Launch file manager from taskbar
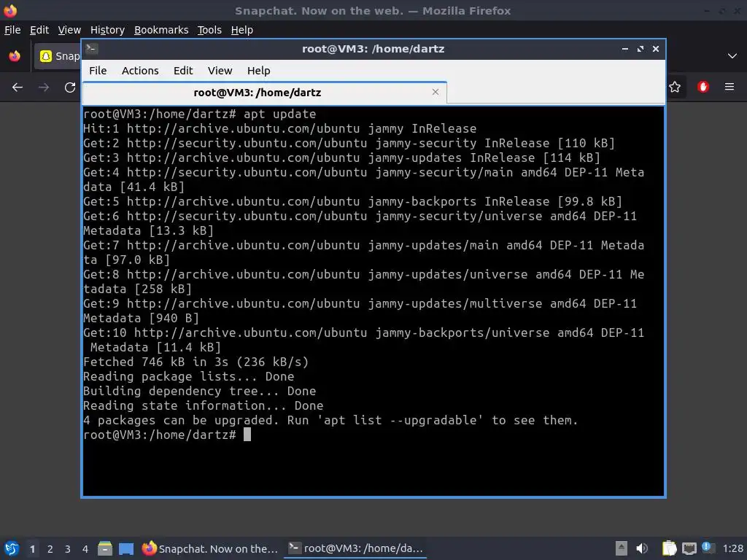Screen dimensions: 747x560 [105, 548]
